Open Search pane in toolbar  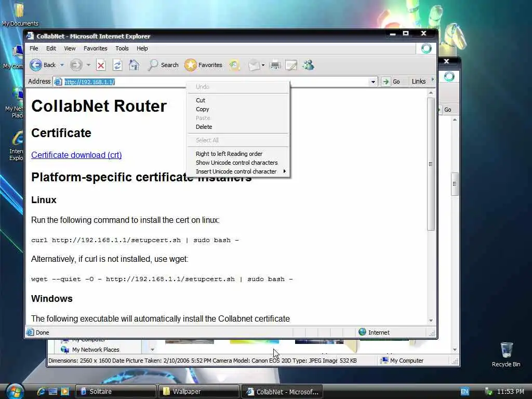(163, 65)
